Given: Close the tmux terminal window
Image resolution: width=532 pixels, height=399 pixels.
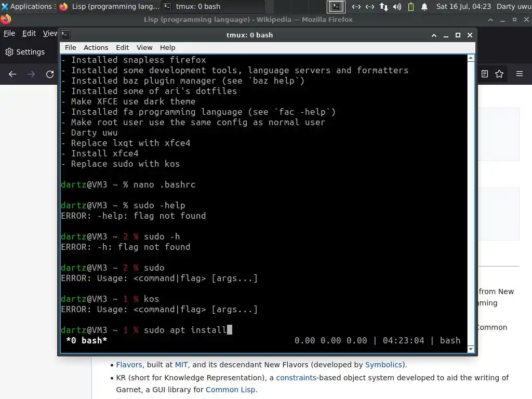Looking at the screenshot, I should (x=470, y=35).
